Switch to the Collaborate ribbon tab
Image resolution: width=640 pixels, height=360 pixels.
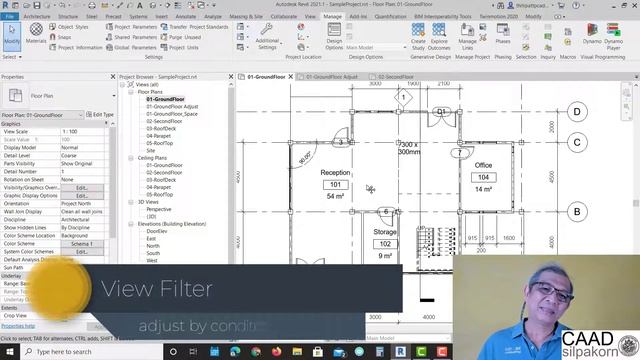point(284,16)
